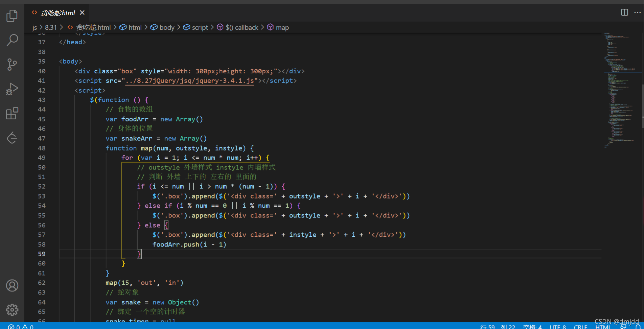Click the </head> tag on line 37

(x=72, y=42)
